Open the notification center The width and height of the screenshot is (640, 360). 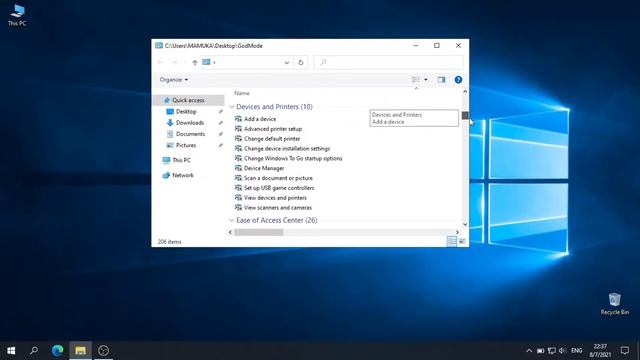pyautogui.click(x=624, y=351)
